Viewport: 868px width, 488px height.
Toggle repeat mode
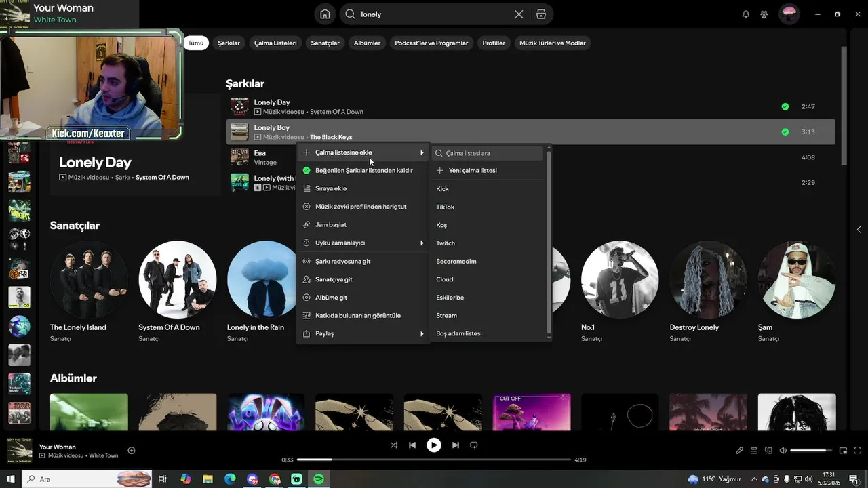pyautogui.click(x=474, y=445)
